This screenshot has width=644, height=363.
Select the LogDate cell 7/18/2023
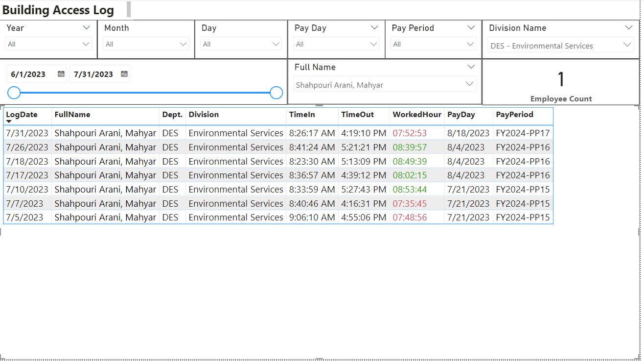27,161
